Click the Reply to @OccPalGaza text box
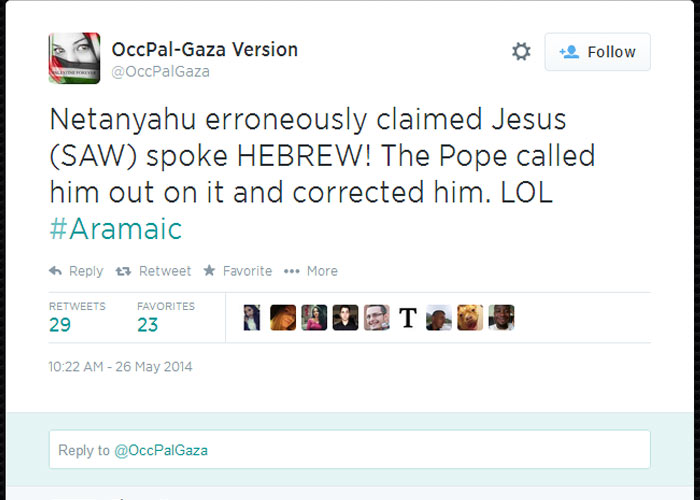700x500 pixels. tap(350, 450)
